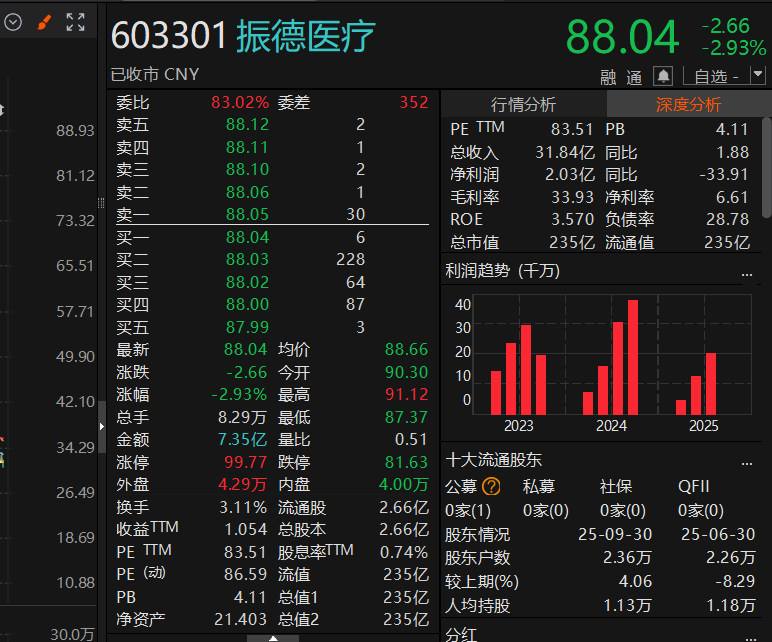Click the 公募 0家(1) count

(468, 511)
